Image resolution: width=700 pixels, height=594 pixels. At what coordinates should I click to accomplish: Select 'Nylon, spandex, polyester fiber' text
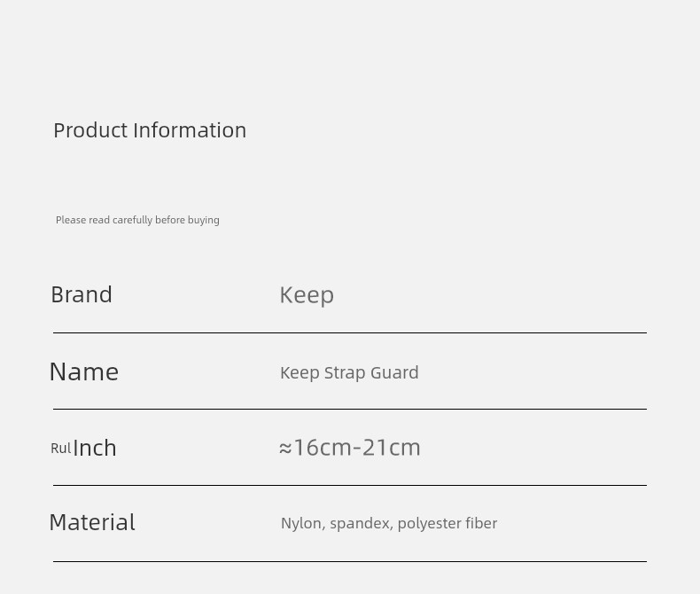coord(389,523)
